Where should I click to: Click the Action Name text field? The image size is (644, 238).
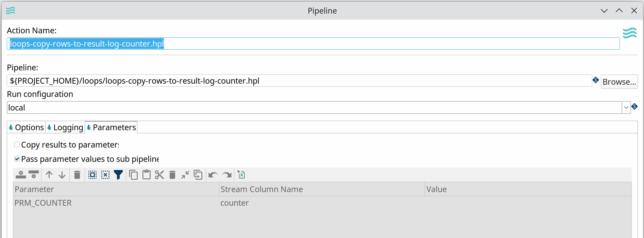(313, 44)
